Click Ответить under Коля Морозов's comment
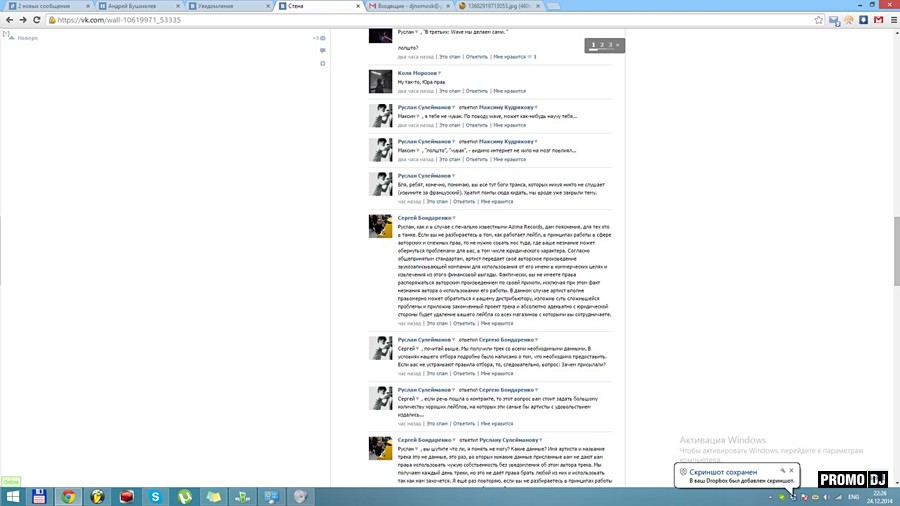 476,91
